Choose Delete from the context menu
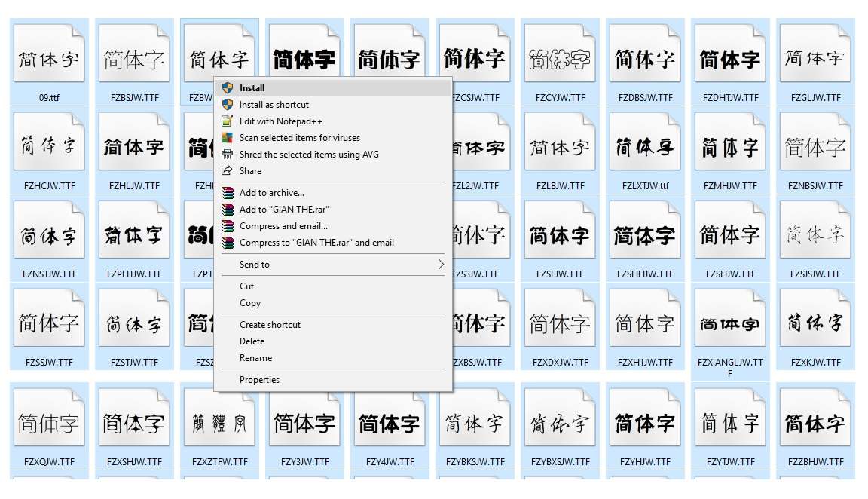 coord(333,341)
